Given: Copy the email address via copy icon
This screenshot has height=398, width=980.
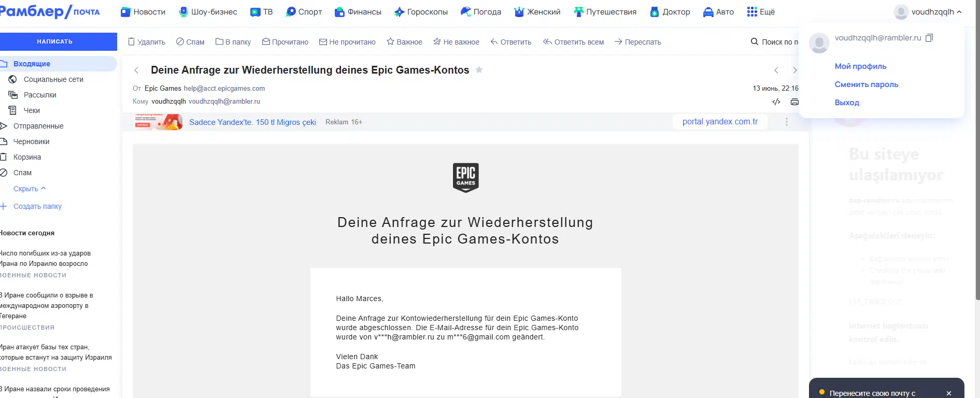Looking at the screenshot, I should [929, 38].
